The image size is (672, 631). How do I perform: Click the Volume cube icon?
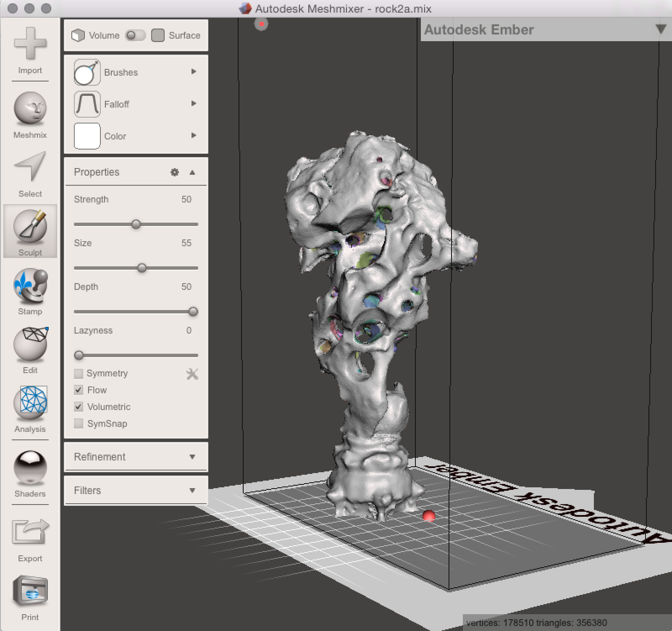(x=78, y=35)
